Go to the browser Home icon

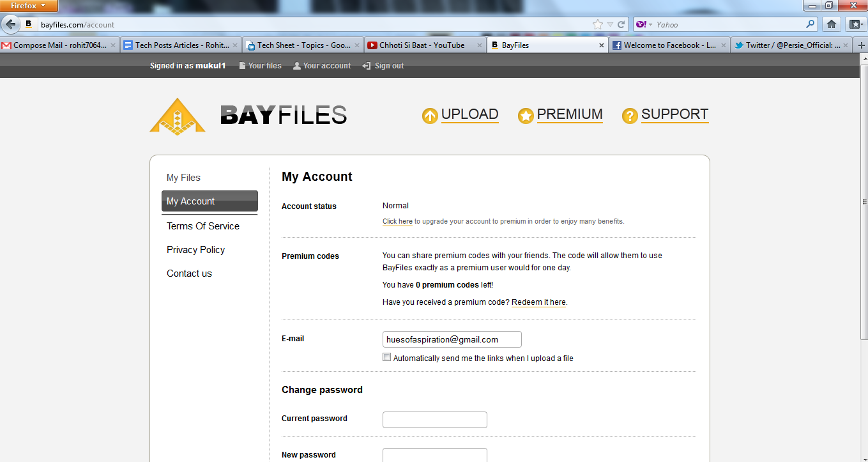tap(832, 24)
